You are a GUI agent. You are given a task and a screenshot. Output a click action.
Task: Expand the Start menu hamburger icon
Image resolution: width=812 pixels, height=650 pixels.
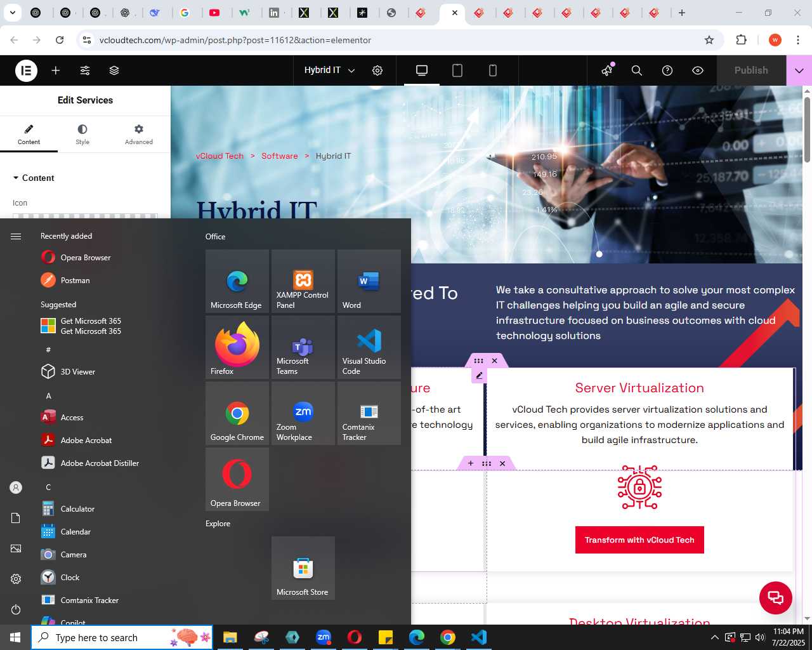point(16,236)
